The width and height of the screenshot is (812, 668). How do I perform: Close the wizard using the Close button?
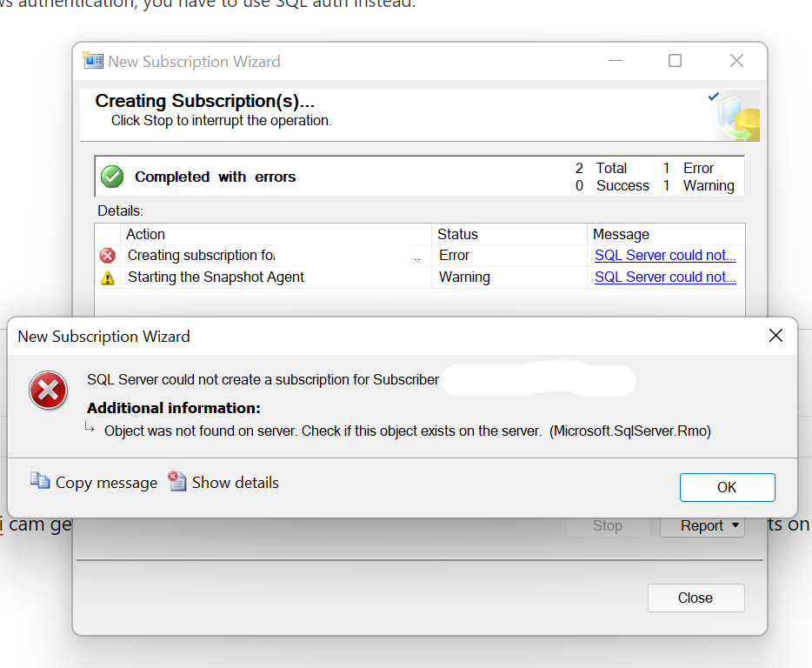click(x=696, y=598)
